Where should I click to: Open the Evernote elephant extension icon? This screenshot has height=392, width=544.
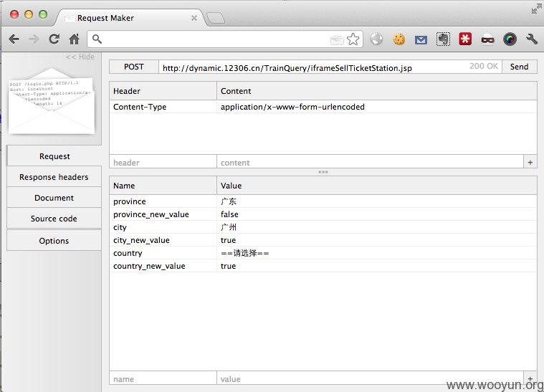click(x=443, y=39)
